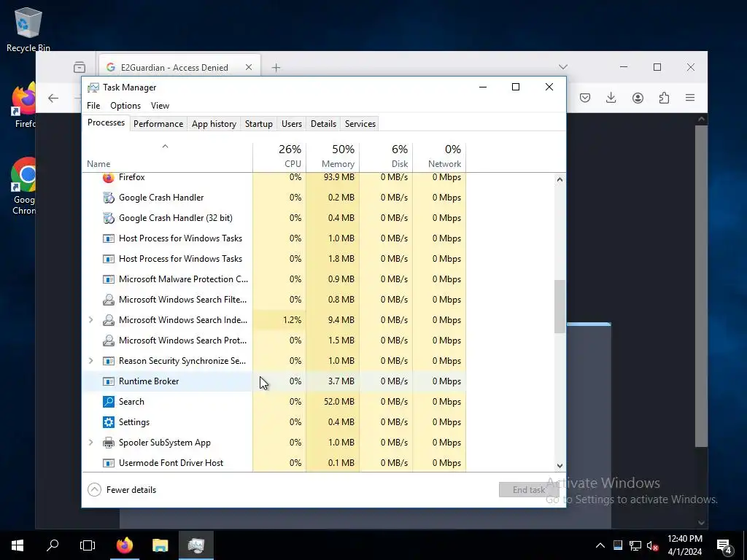
Task: Open the Windows Start menu
Action: [18, 545]
